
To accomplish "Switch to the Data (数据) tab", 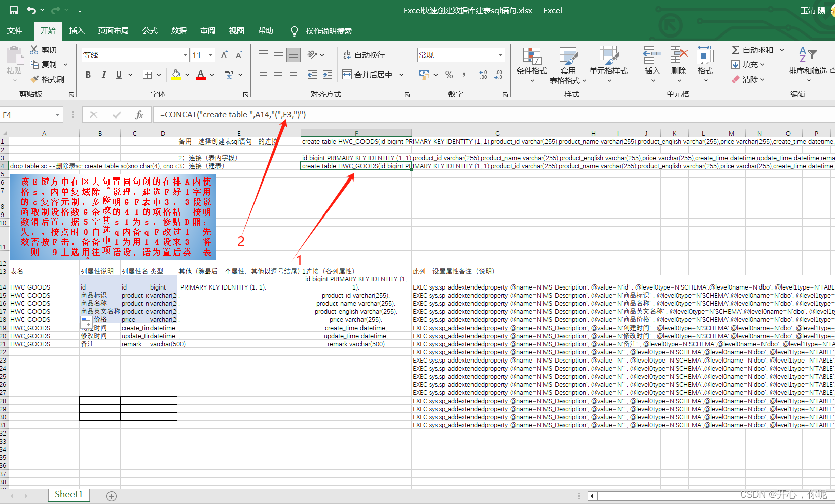I will coord(179,31).
